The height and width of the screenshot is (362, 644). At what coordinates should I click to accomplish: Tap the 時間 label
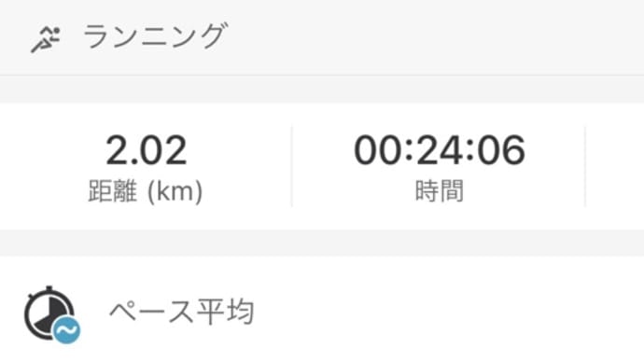coord(440,191)
